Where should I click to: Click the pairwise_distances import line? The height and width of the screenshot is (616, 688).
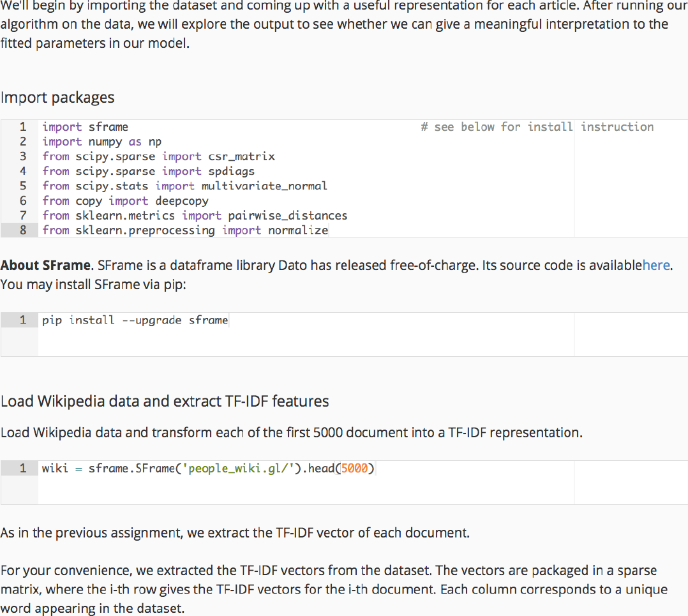(x=195, y=215)
